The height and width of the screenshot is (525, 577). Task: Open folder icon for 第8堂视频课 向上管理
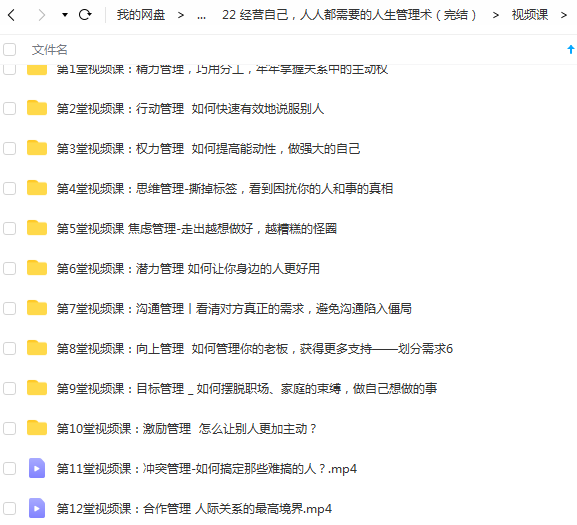click(37, 348)
